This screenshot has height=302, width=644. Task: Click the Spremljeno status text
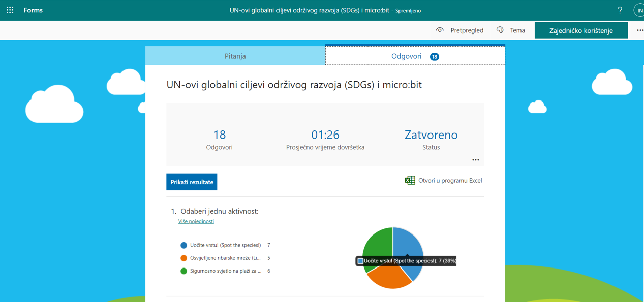click(x=408, y=11)
